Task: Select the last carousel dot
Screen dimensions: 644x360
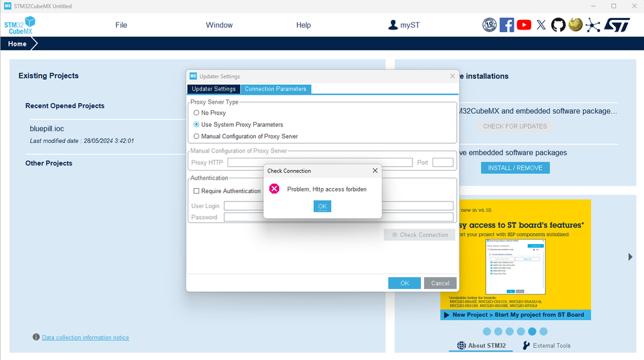Action: click(x=543, y=331)
